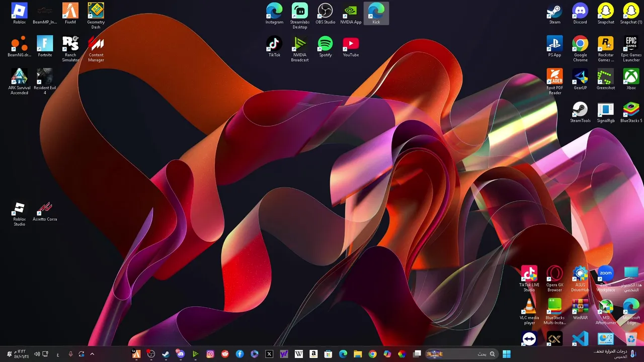Launch the NVIDIA Broadcast desktop shortcut
644x362 pixels.
pyautogui.click(x=300, y=49)
